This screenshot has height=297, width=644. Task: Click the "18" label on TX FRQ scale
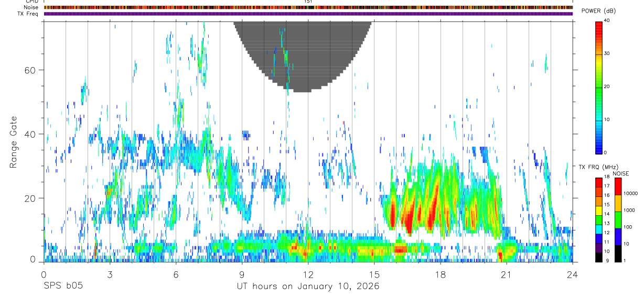pos(607,177)
